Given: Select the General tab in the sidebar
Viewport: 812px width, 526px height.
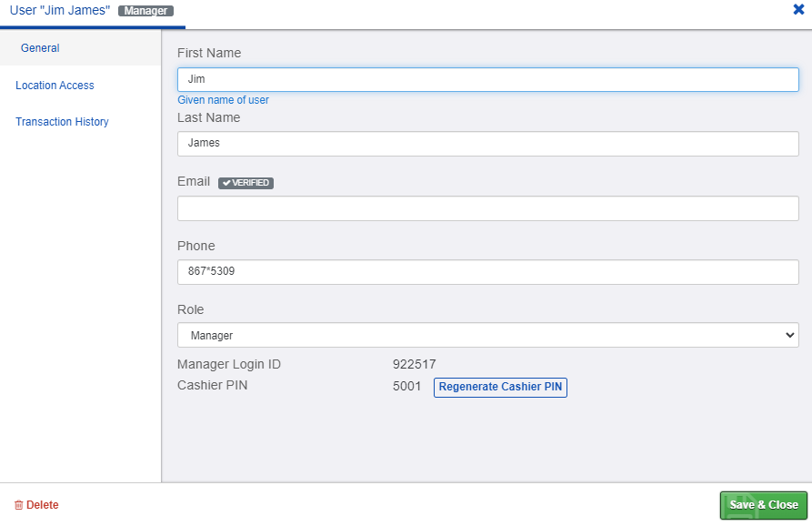Looking at the screenshot, I should coord(40,48).
